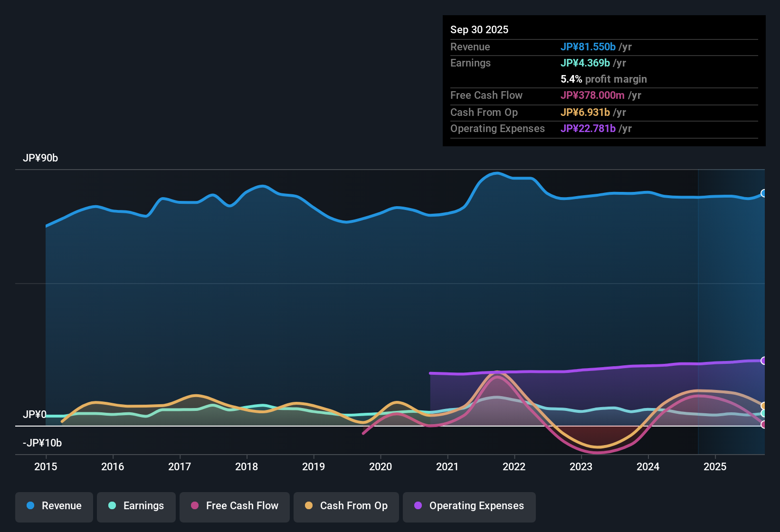Click the purple Operating Expenses legend dot

pos(418,506)
